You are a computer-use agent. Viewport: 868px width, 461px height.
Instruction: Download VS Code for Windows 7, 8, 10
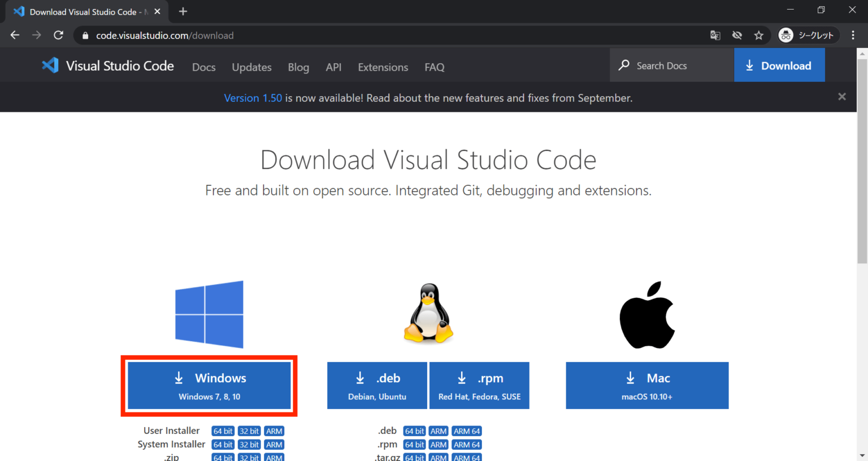coord(209,386)
